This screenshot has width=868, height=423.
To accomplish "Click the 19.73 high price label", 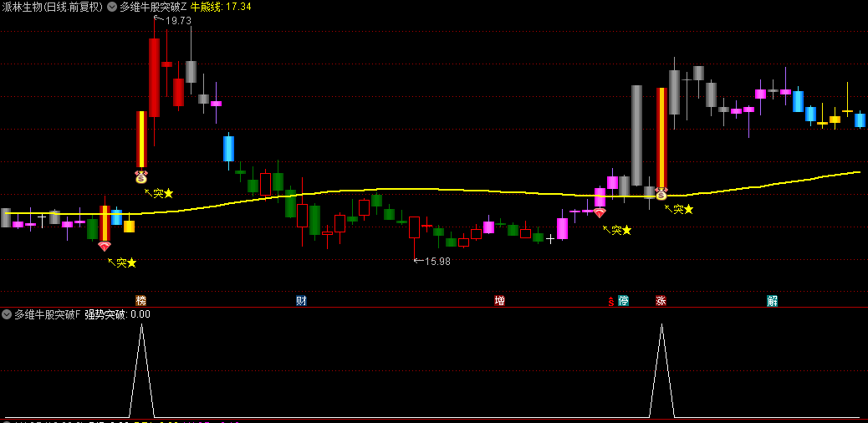I will pos(178,21).
